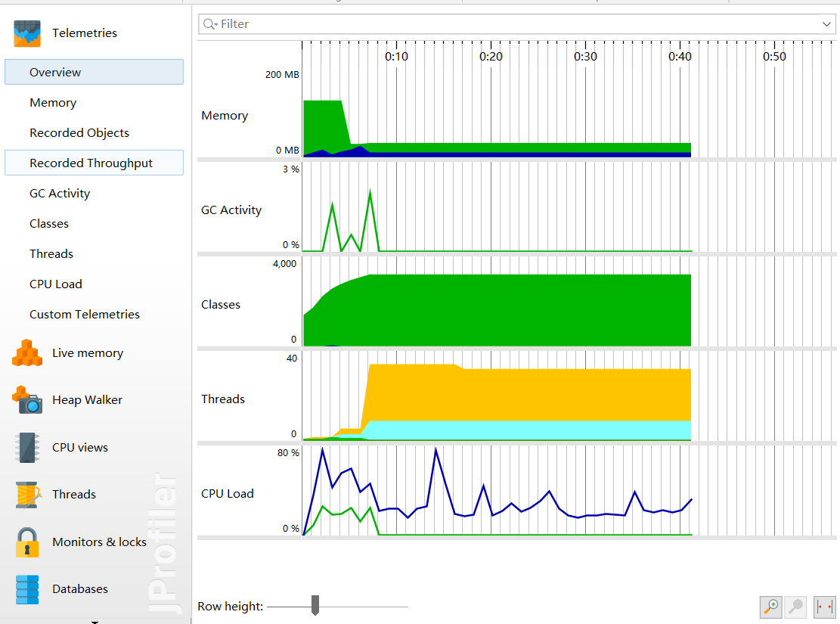Open the Databases icon
Viewport: 840px width, 624px height.
coord(26,589)
